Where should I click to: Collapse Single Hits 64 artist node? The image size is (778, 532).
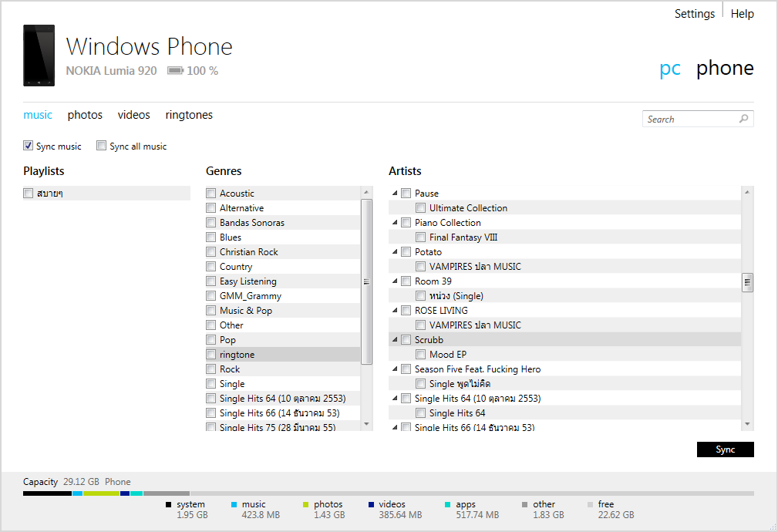395,398
